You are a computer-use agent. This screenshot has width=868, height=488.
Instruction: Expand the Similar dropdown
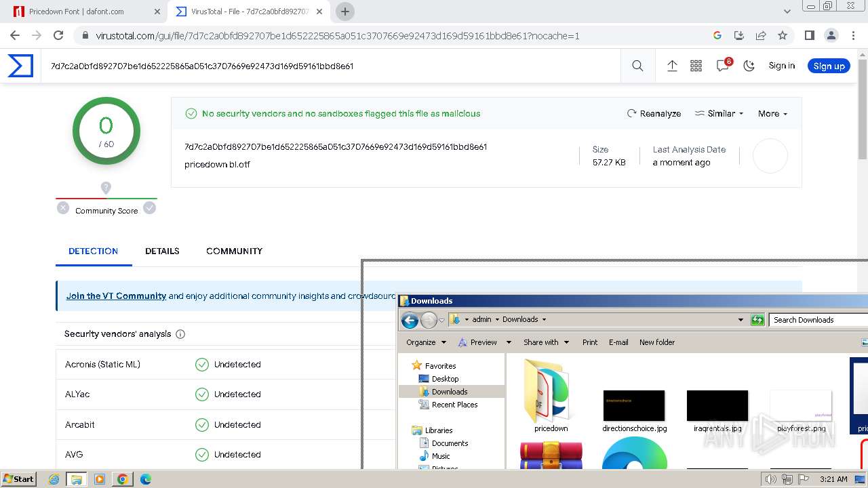click(719, 113)
